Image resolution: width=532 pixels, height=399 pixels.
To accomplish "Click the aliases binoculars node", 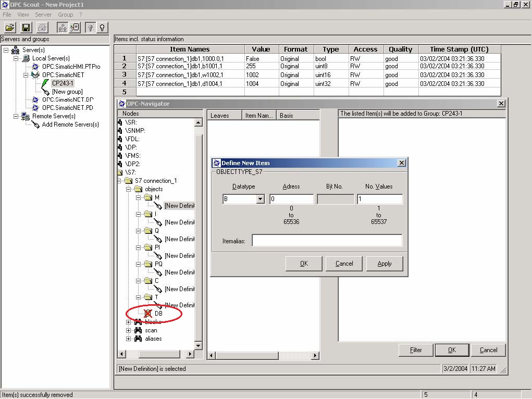I will pyautogui.click(x=138, y=339).
